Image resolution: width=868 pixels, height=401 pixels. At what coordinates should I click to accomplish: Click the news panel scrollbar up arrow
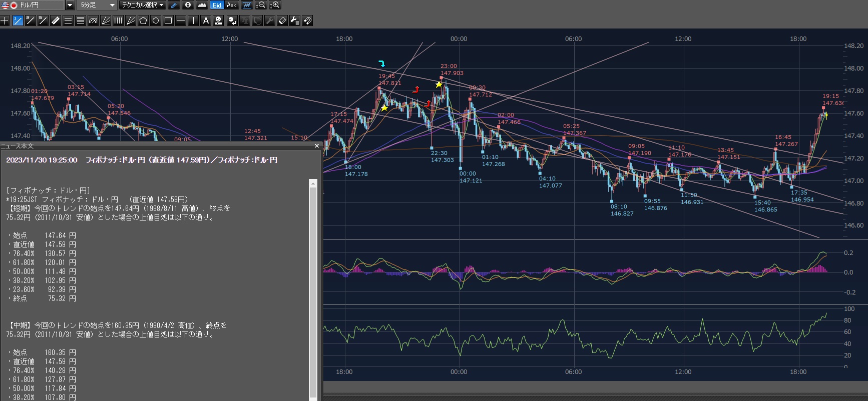coord(313,183)
